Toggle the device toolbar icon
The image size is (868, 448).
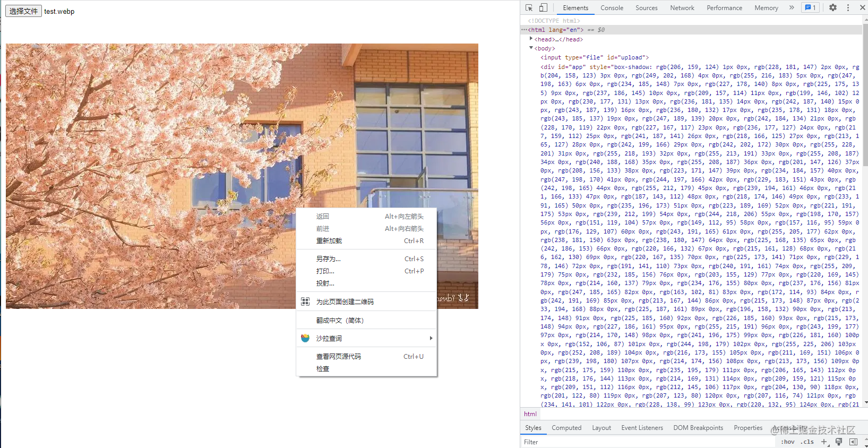click(543, 7)
